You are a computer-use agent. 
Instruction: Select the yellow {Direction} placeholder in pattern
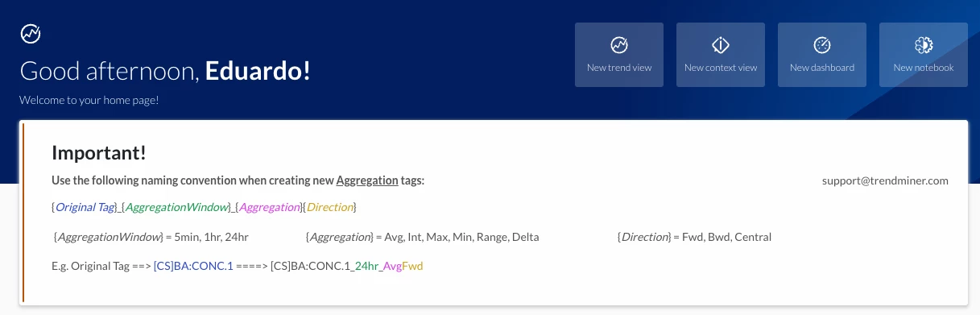point(329,207)
